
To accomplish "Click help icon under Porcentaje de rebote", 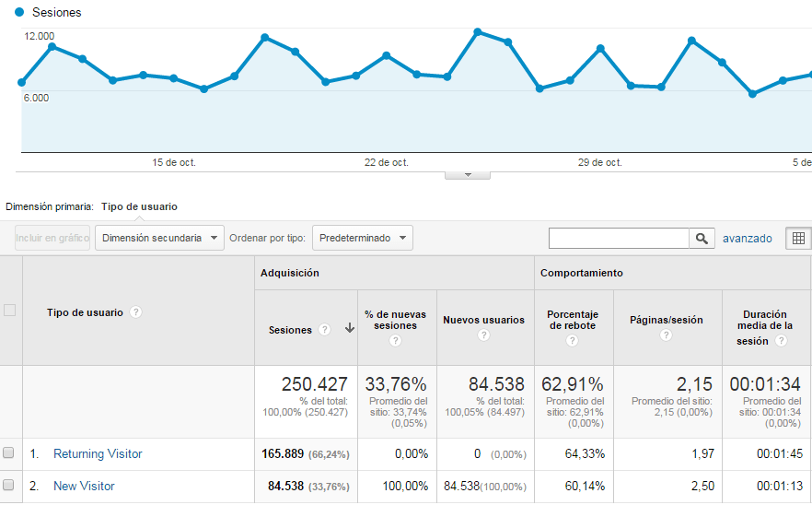I will click(x=572, y=341).
